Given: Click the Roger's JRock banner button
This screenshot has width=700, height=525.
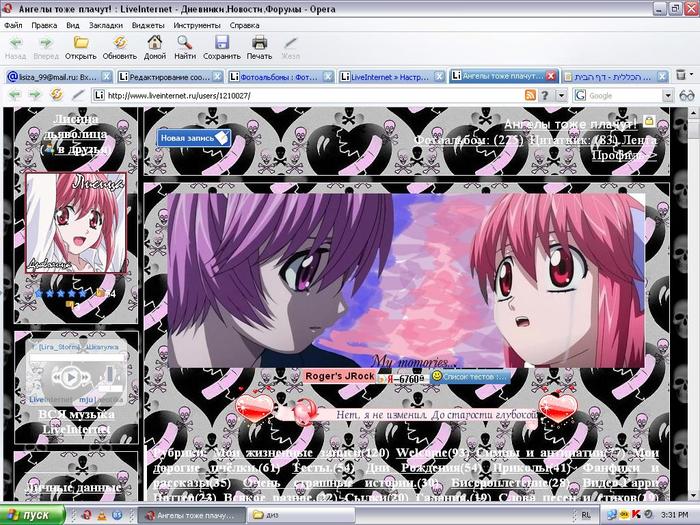Looking at the screenshot, I should click(x=339, y=376).
